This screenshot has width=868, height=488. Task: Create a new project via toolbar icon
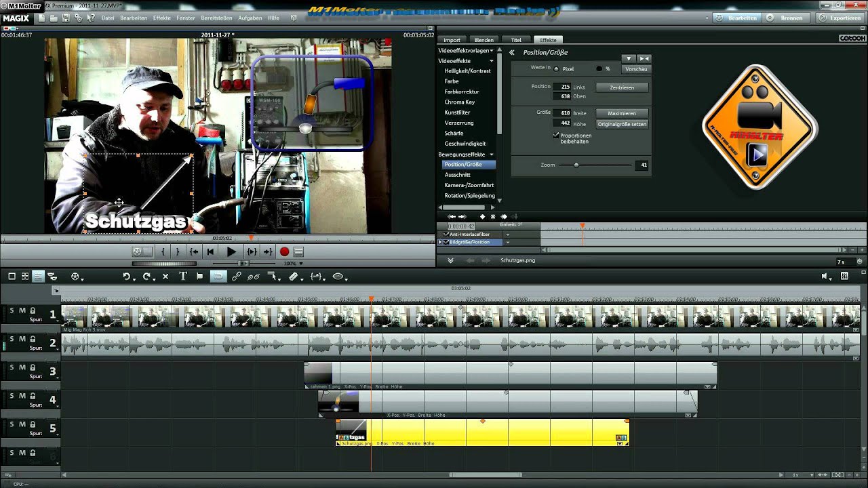point(42,18)
